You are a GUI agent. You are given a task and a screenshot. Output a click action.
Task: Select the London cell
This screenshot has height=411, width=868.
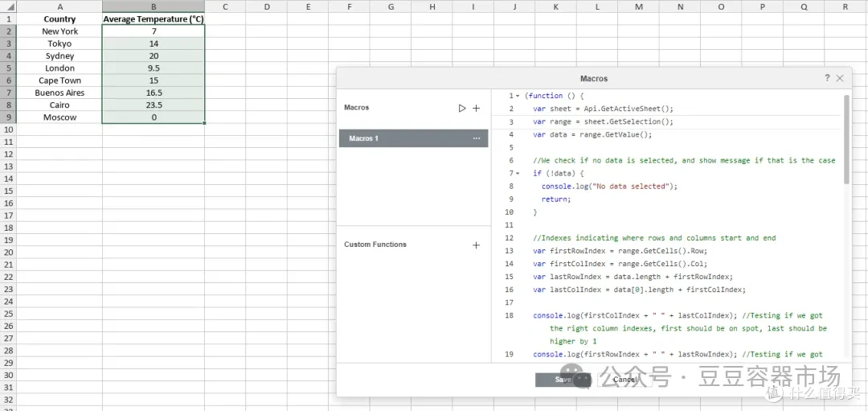[59, 68]
